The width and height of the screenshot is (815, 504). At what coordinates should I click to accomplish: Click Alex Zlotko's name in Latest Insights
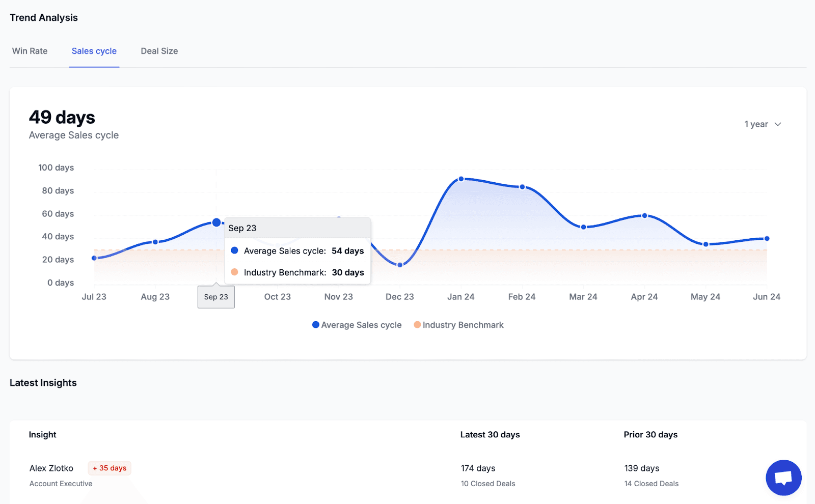[51, 468]
